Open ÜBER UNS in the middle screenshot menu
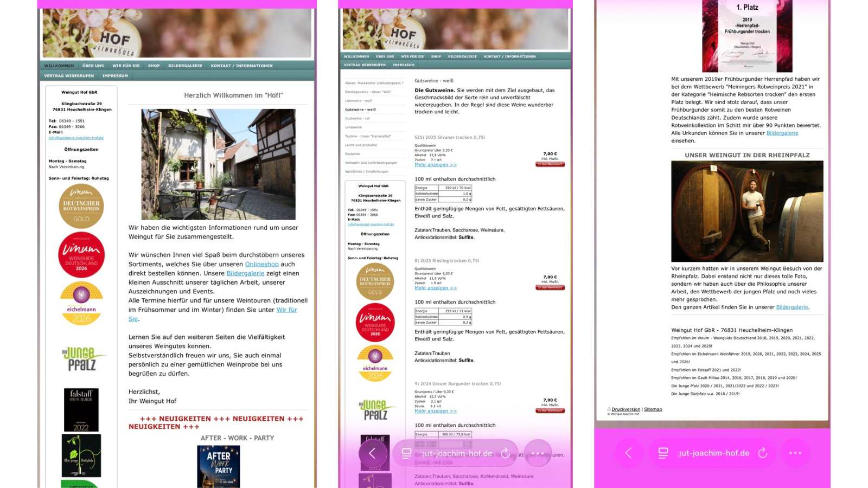868x488 pixels. tap(385, 56)
